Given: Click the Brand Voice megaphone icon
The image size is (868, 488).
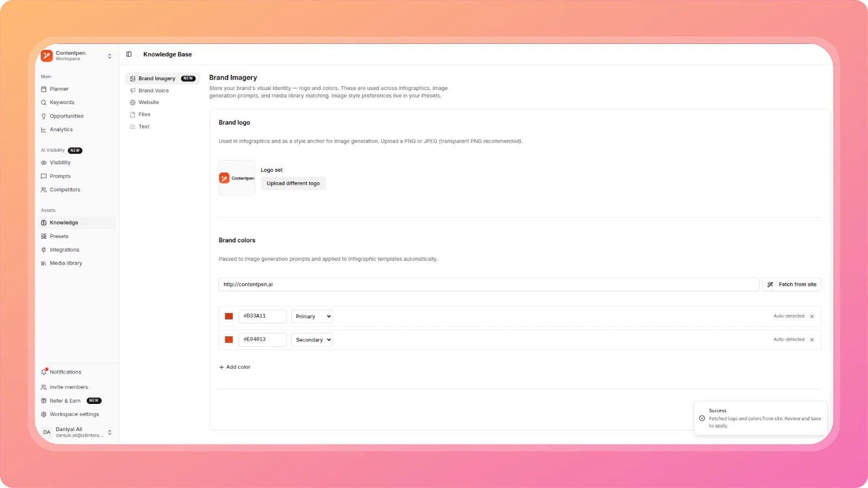Looking at the screenshot, I should [x=132, y=91].
